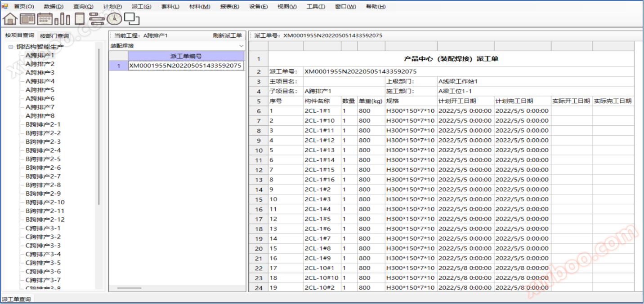Select B跨排产2-10 in project tree
The height and width of the screenshot is (304, 644).
tap(45, 202)
